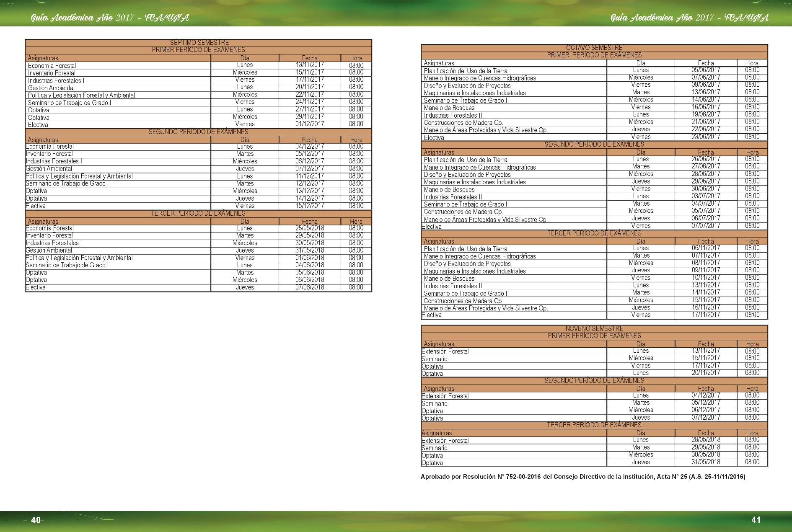Click the date 14/12/2017
The image size is (792, 532).
coord(310,198)
